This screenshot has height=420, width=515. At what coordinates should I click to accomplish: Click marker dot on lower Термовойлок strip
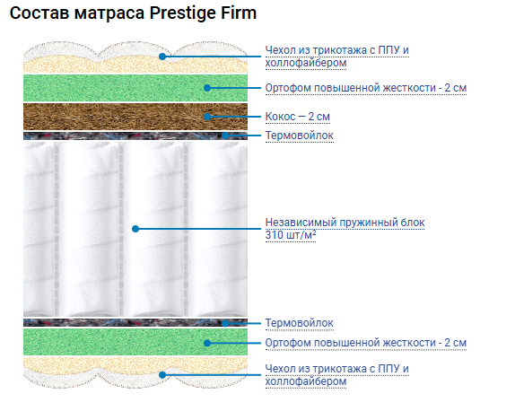(225, 323)
